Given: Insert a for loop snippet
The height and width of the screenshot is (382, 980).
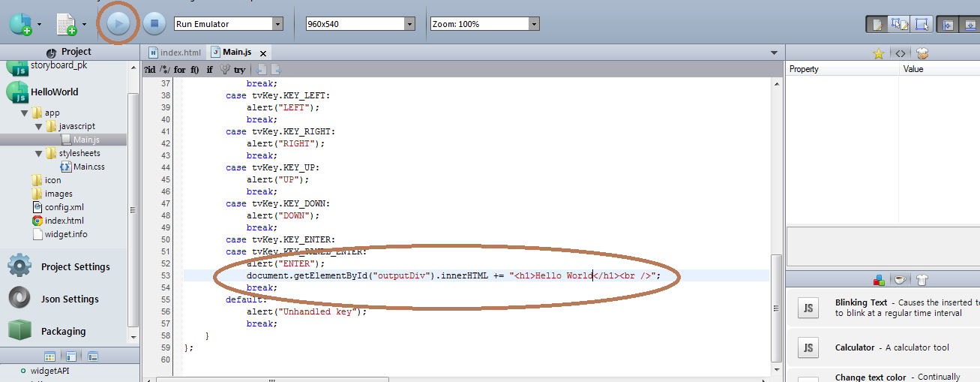Looking at the screenshot, I should 180,69.
